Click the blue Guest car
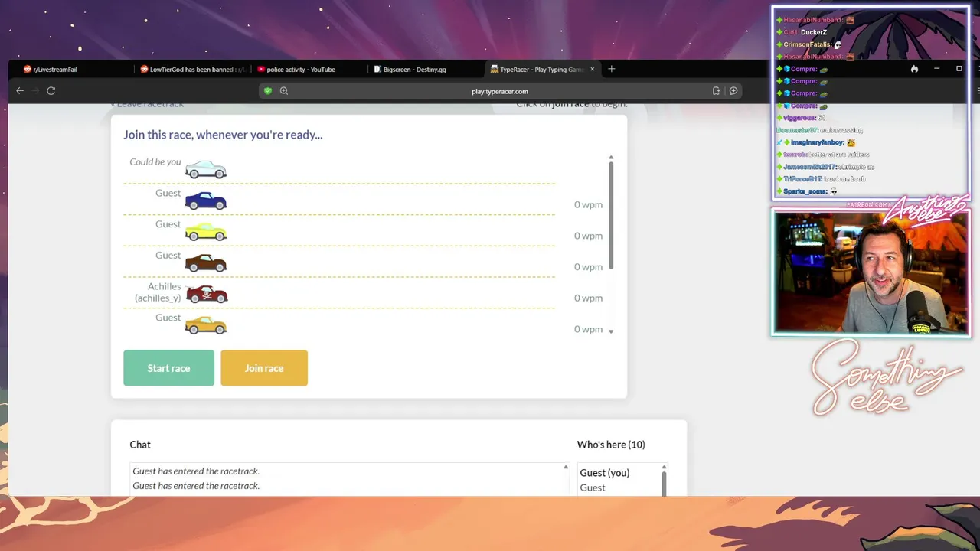This screenshot has height=551, width=980. click(206, 201)
